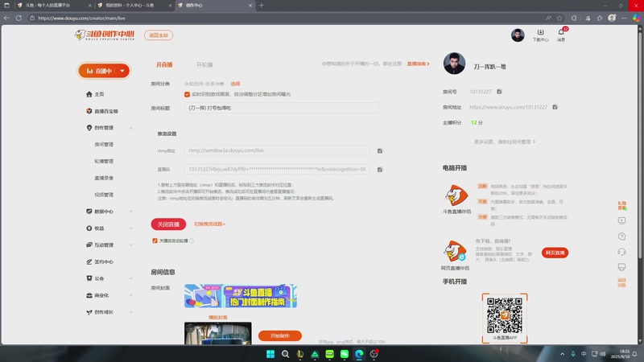Open the 直播指南 guide link
644x362 pixels.
coord(418,64)
